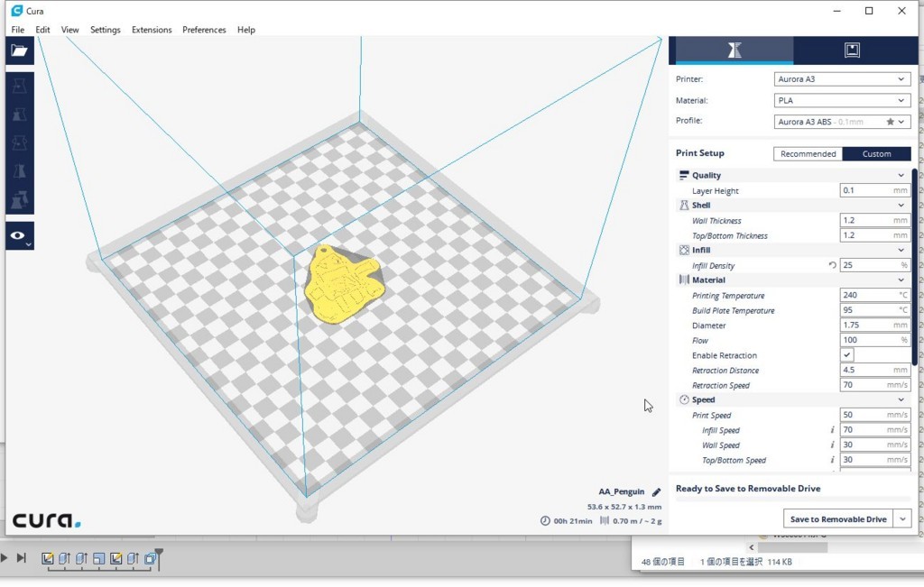Open the View menu
924x587 pixels.
point(69,30)
